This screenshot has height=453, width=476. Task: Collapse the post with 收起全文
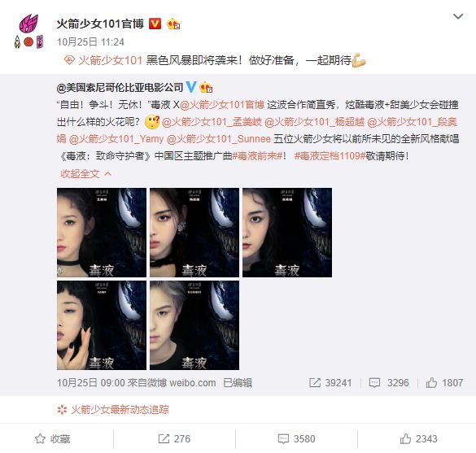(86, 174)
